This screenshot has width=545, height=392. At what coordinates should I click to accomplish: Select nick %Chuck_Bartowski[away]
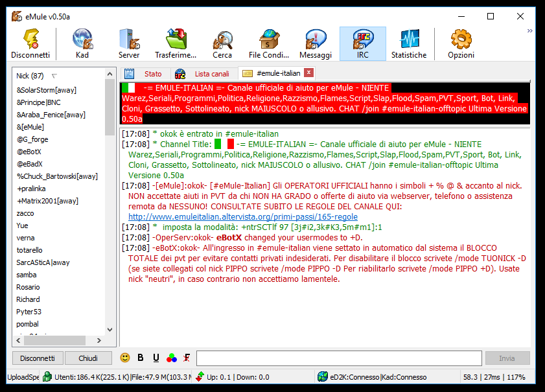(57, 176)
